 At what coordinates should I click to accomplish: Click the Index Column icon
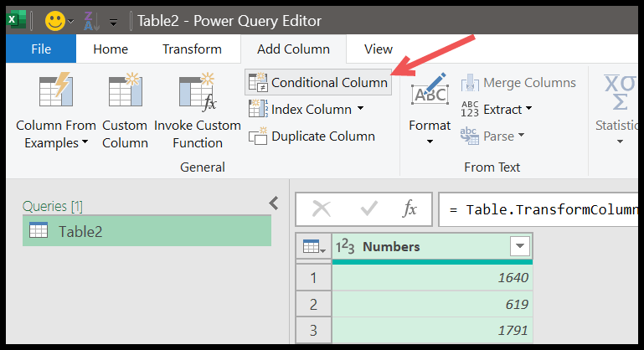click(x=258, y=109)
